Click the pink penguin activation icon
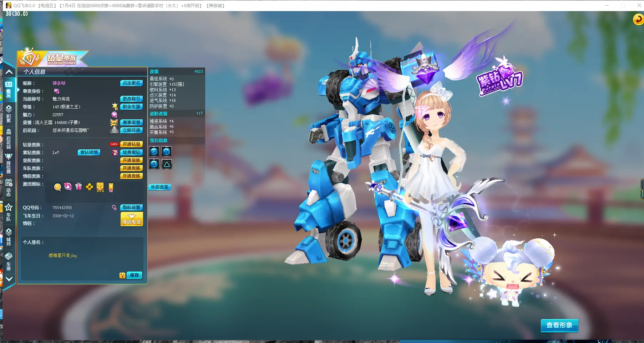 pos(68,187)
